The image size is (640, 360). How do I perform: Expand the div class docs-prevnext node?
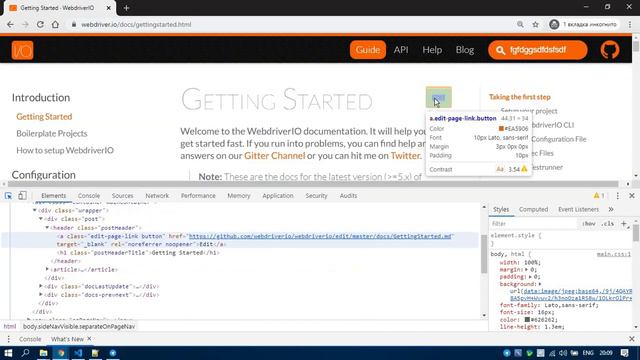point(41,294)
